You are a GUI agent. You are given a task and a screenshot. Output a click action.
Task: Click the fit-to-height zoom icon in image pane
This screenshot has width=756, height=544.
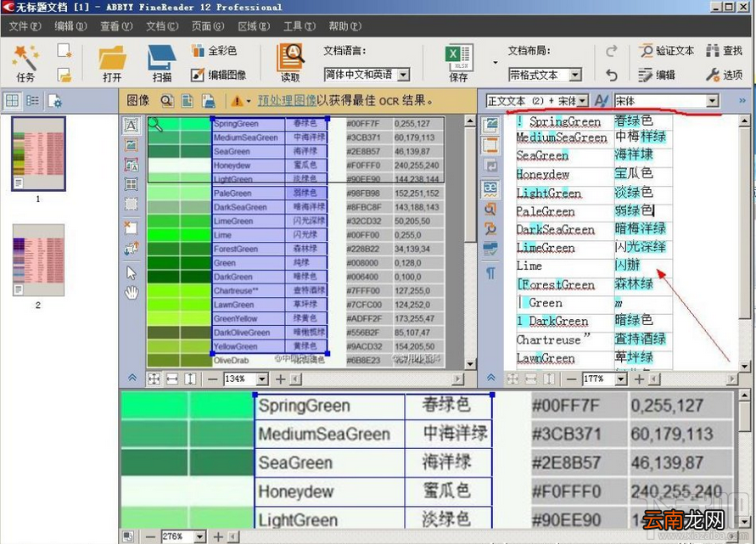pyautogui.click(x=190, y=379)
